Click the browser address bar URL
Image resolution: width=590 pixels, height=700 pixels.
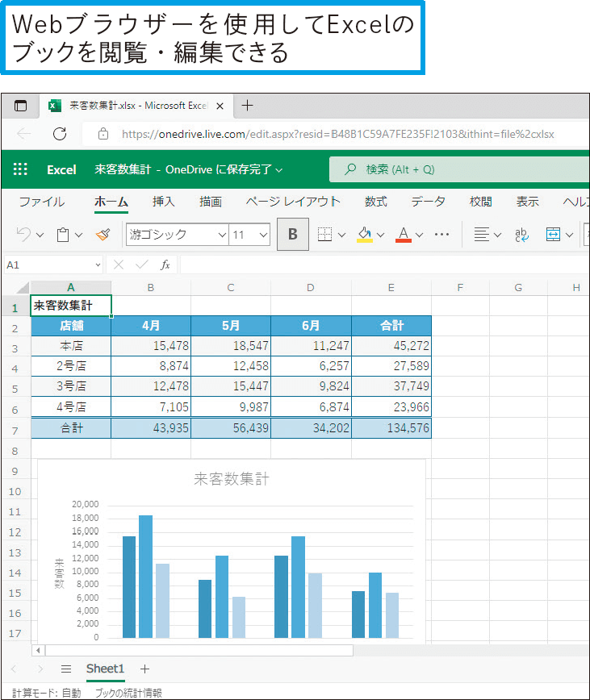[337, 134]
